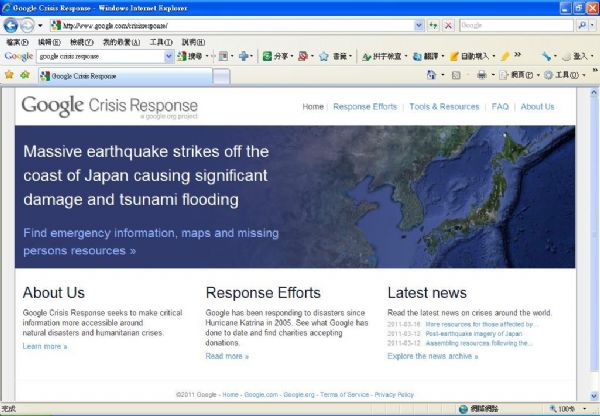Screen dimensions: 600x416
Task: Click the blue plus icon in Google Toolbar
Action: (244, 56)
